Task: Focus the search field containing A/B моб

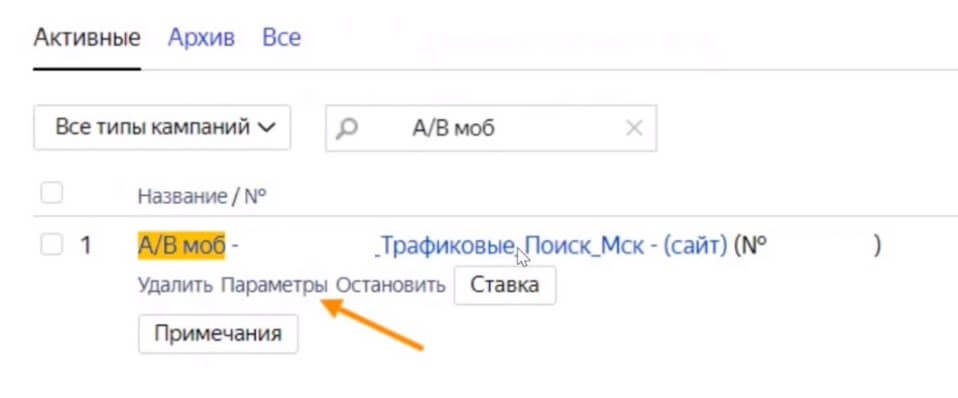Action: pyautogui.click(x=491, y=128)
